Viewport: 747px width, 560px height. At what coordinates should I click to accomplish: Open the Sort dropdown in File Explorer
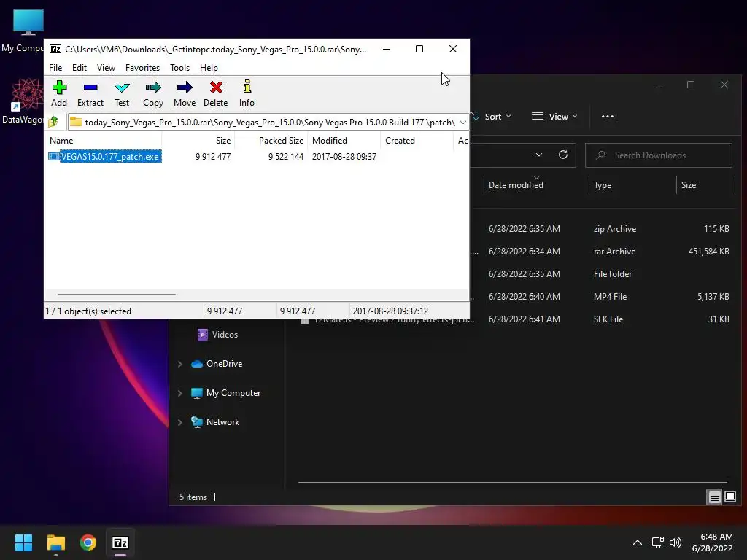(x=491, y=116)
